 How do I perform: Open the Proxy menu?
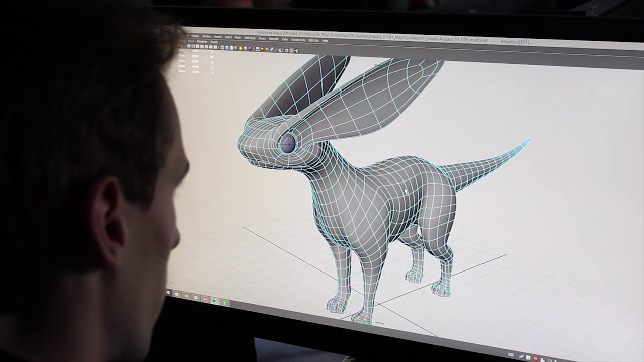point(262,38)
